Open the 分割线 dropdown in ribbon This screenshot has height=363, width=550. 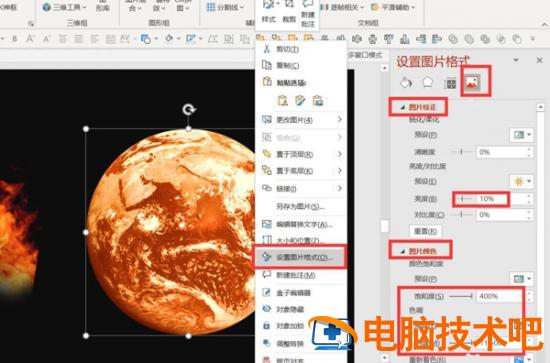[x=225, y=7]
